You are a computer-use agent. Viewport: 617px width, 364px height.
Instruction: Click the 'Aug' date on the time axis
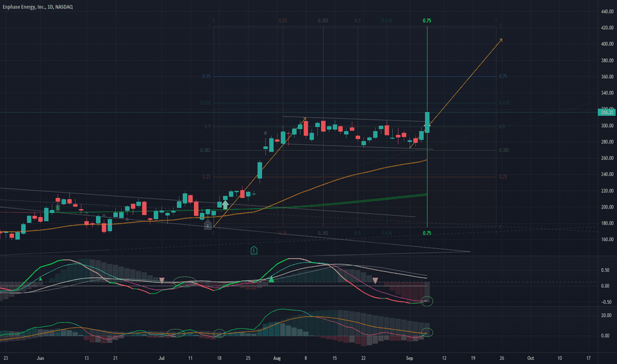[277, 358]
